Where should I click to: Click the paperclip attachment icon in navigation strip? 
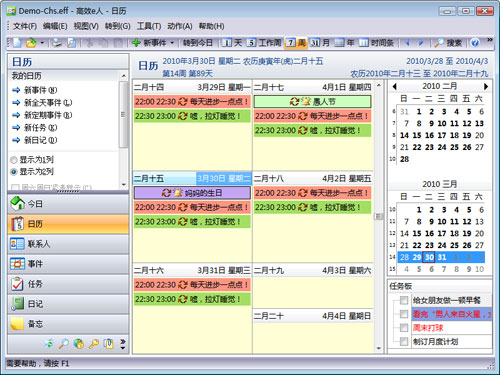point(108,344)
